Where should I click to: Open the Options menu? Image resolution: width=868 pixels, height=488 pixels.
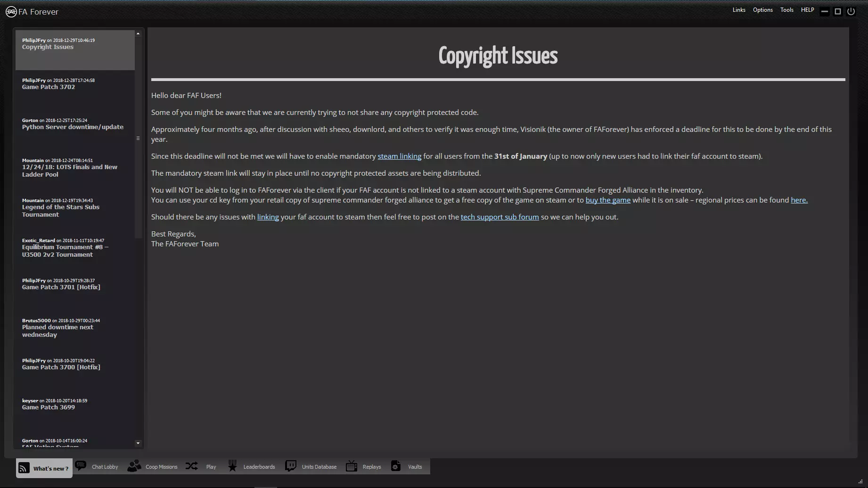point(763,10)
